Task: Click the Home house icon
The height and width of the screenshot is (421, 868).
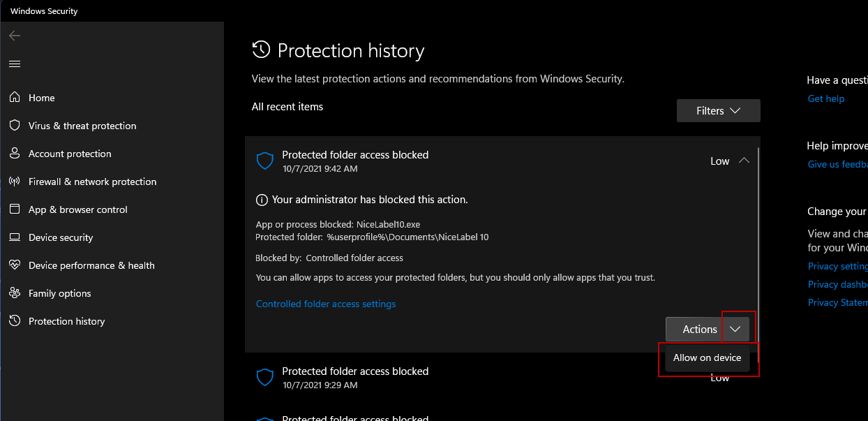Action: tap(15, 98)
